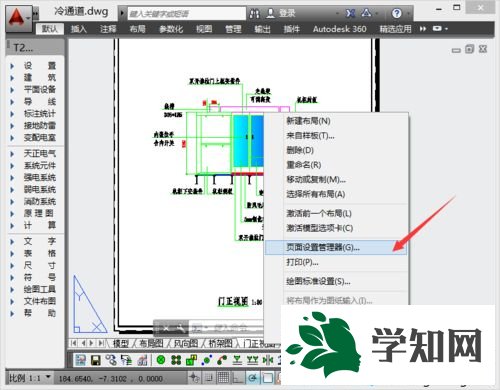This screenshot has width=500, height=390.
Task: Toggle ortho mode in status bar
Action: pos(238,378)
